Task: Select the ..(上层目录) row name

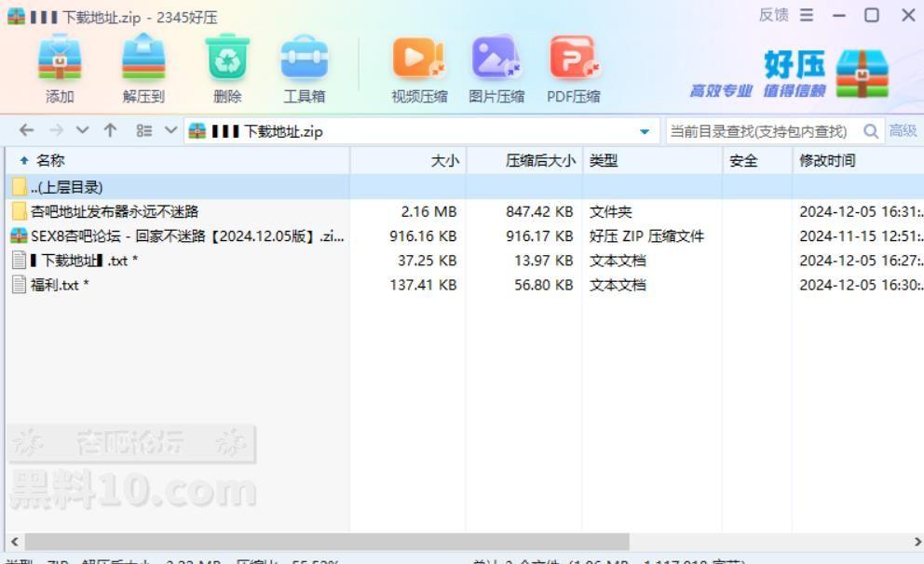Action: 66,187
